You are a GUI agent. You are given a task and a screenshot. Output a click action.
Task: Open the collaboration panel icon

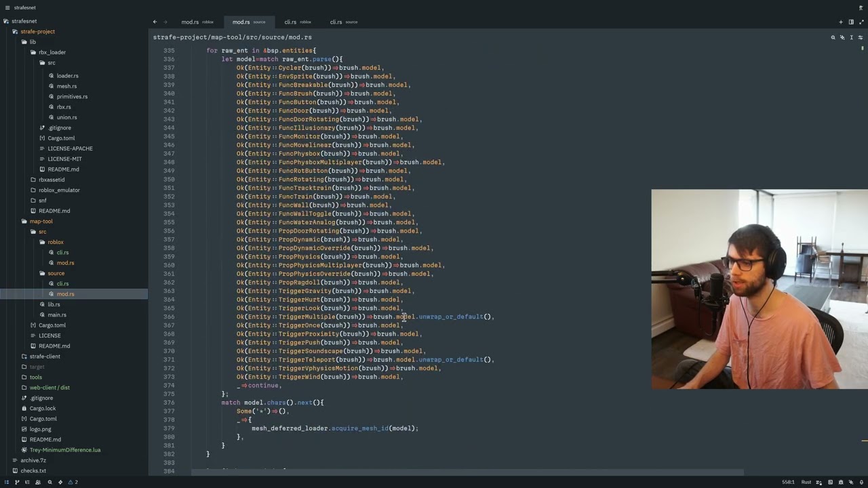(38, 482)
